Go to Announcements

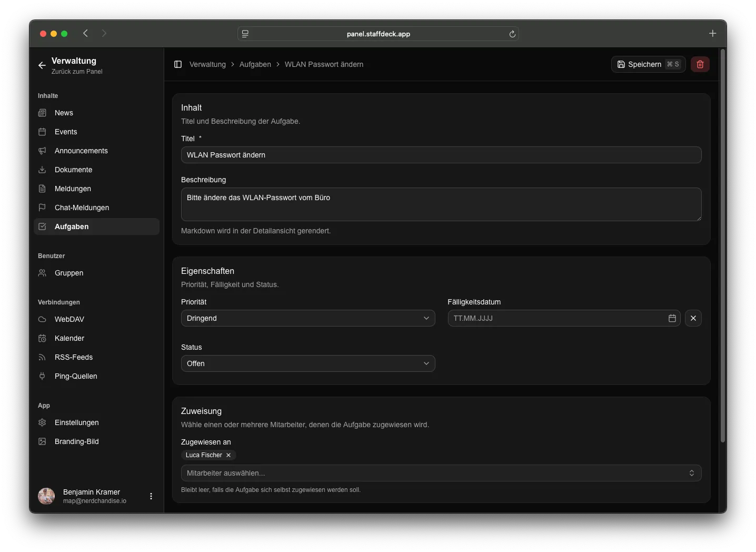pos(96,151)
